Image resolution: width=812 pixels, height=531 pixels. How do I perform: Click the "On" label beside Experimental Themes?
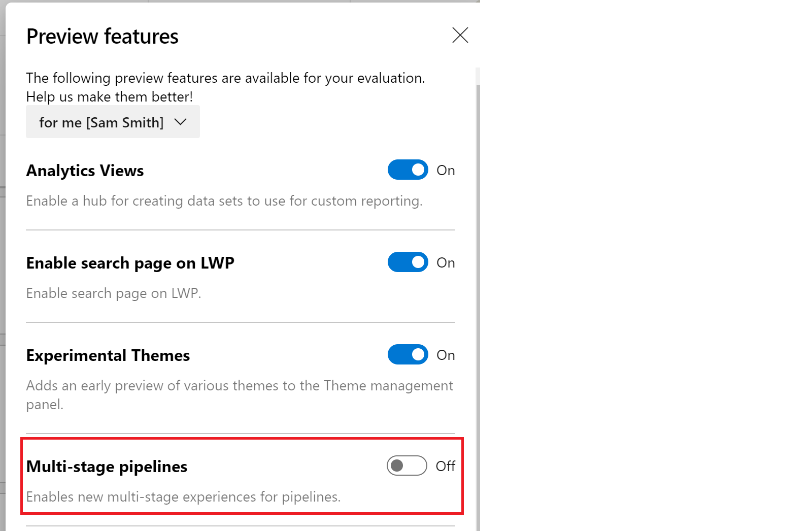point(446,355)
